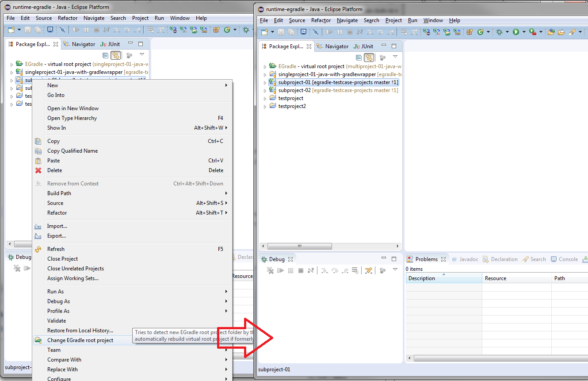The image size is (588, 381).
Task: Click Run green play icon in right window
Action: point(516,32)
